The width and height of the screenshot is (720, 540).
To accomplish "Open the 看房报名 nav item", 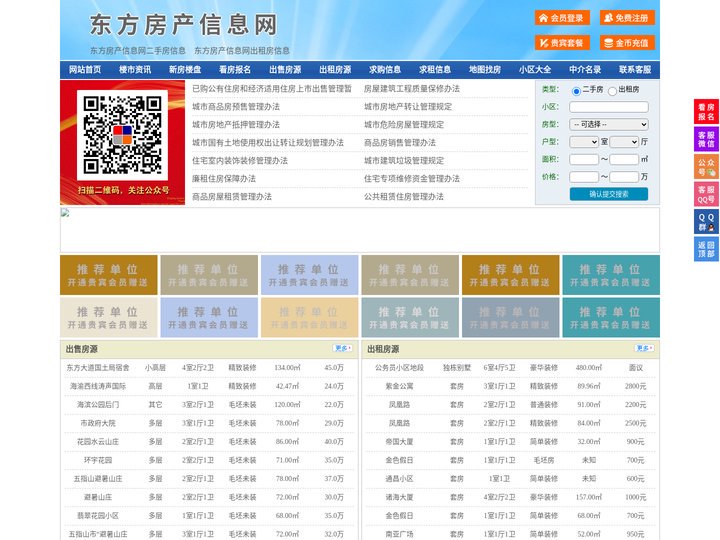I will point(235,70).
